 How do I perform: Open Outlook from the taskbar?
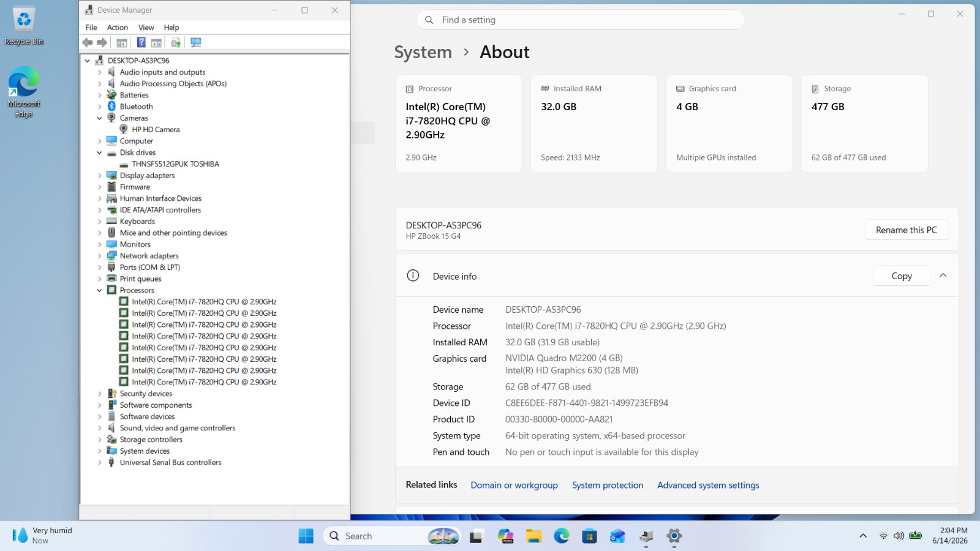tap(617, 536)
